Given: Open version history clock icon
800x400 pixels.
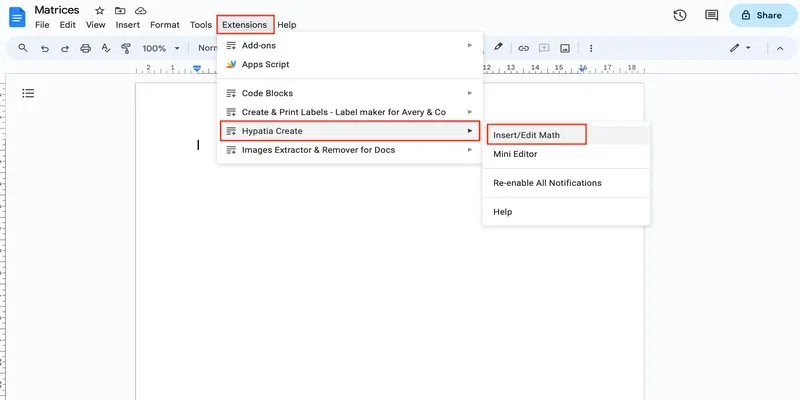Looking at the screenshot, I should [680, 15].
